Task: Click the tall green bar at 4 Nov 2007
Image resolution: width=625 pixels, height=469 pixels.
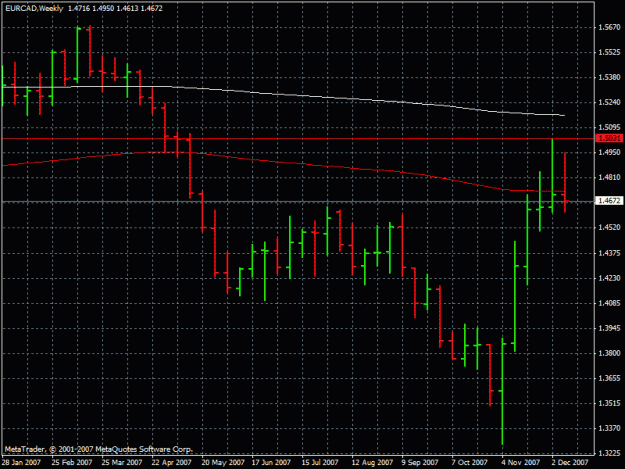Action: point(502,391)
